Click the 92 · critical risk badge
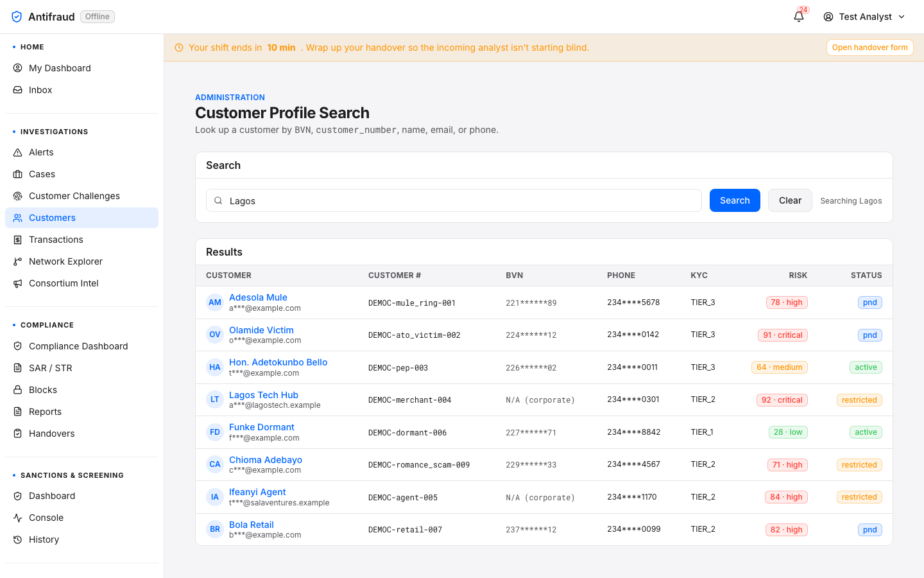Screen dimensions: 924x578 coord(782,400)
